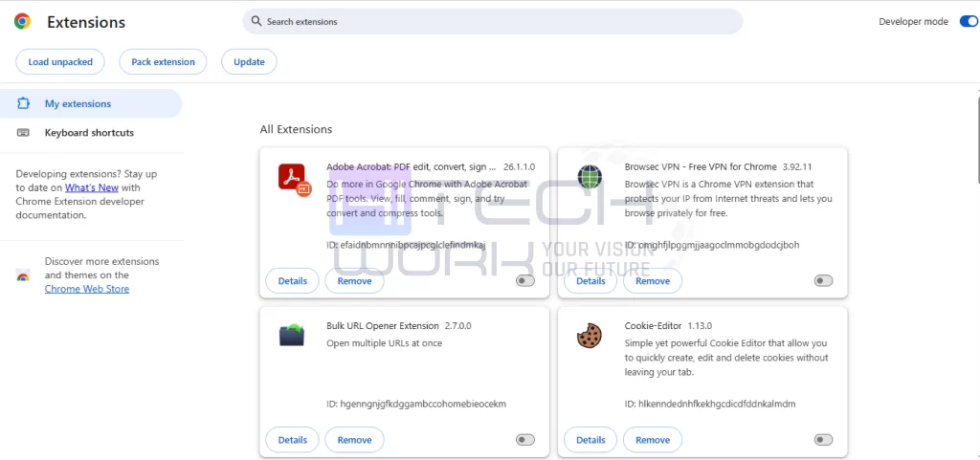Open Details for Adobe Acrobat
The width and height of the screenshot is (980, 460).
(x=293, y=281)
